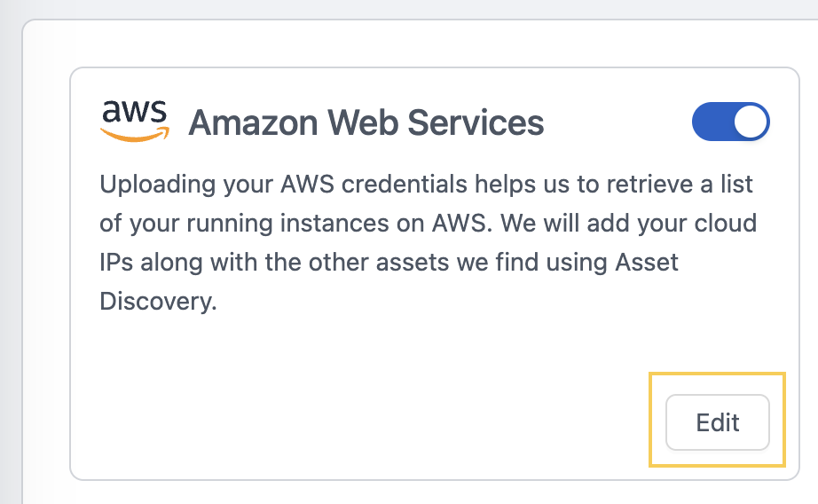818x504 pixels.
Task: Click the word 'Web' in the card title
Action: (x=363, y=122)
